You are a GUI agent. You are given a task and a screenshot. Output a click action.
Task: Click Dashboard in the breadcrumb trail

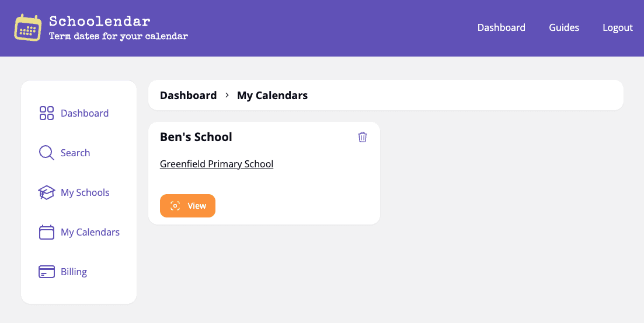[x=188, y=95]
